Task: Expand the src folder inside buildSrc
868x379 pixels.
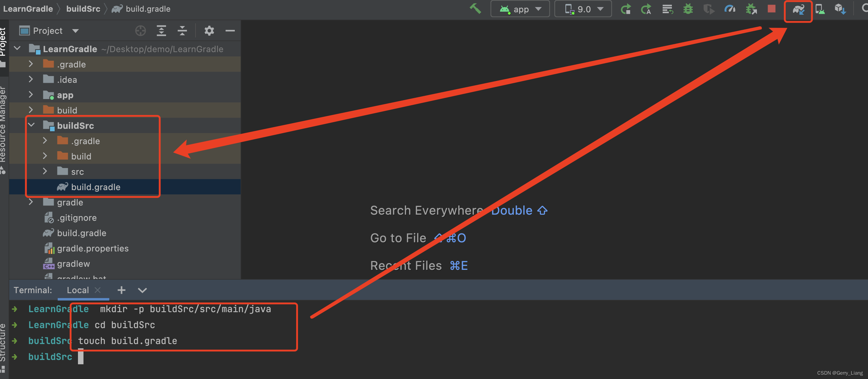Action: [45, 171]
